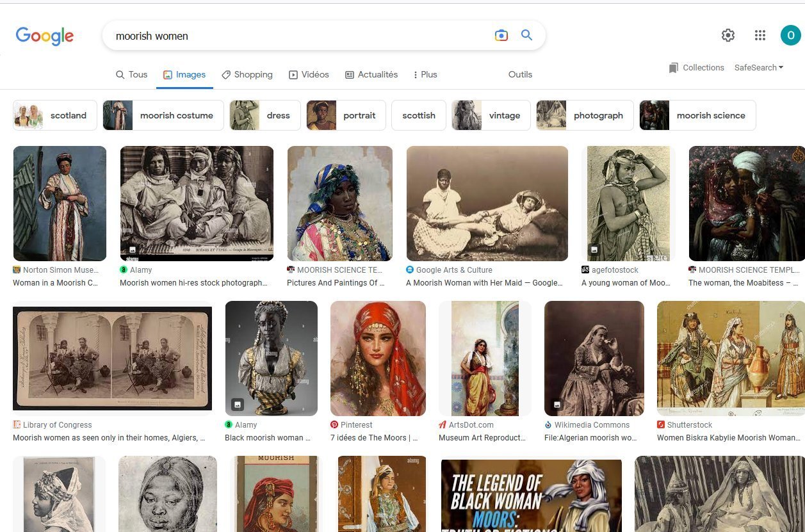Screen dimensions: 805x532
Task: Click the Collections bookmark icon
Action: point(673,68)
